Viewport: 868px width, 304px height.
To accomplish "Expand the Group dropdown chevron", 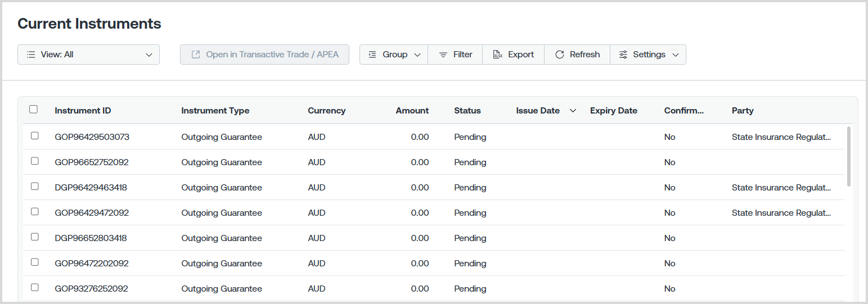I will 417,55.
